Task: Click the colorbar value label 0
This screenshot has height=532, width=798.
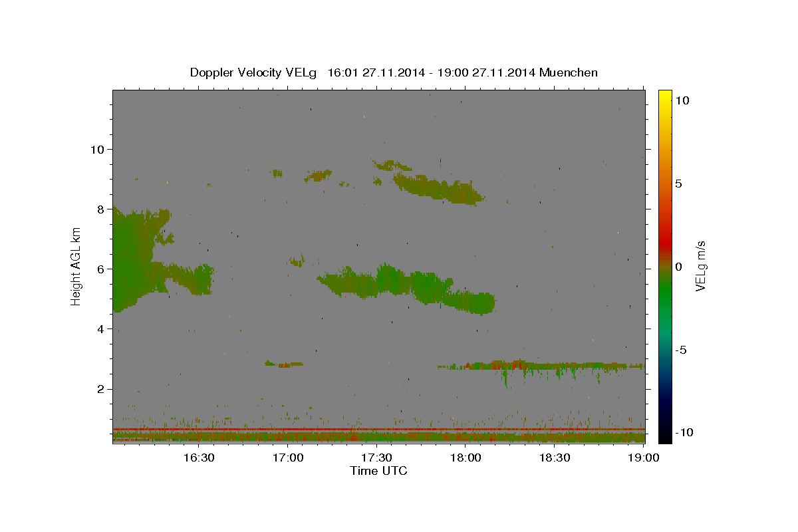Action: click(x=678, y=267)
